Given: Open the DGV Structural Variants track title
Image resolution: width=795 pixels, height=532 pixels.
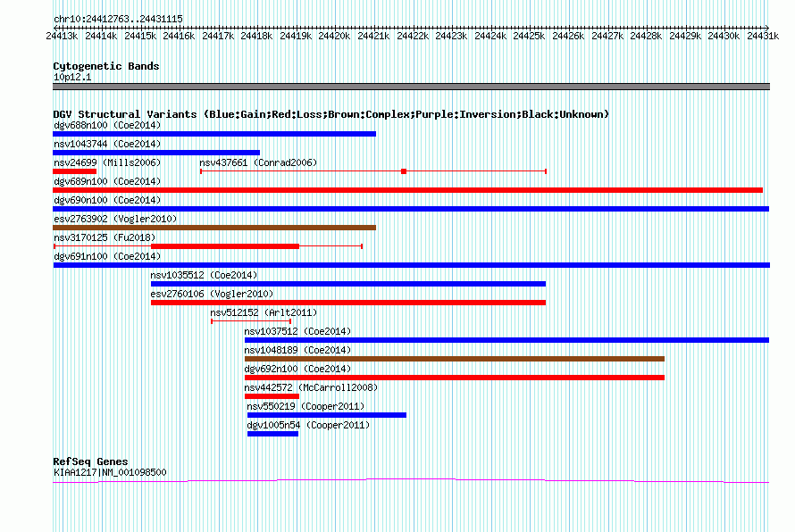Looking at the screenshot, I should tap(331, 114).
